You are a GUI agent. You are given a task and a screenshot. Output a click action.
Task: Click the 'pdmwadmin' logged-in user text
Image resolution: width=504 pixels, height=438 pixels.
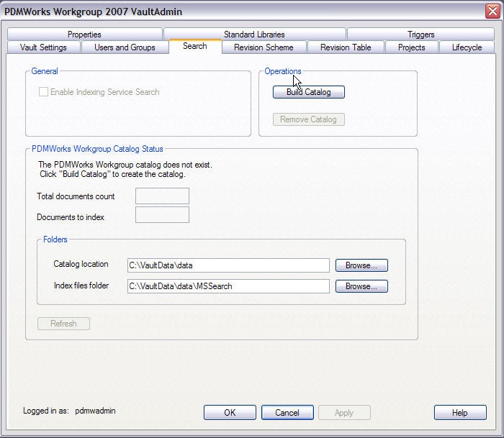[95, 411]
